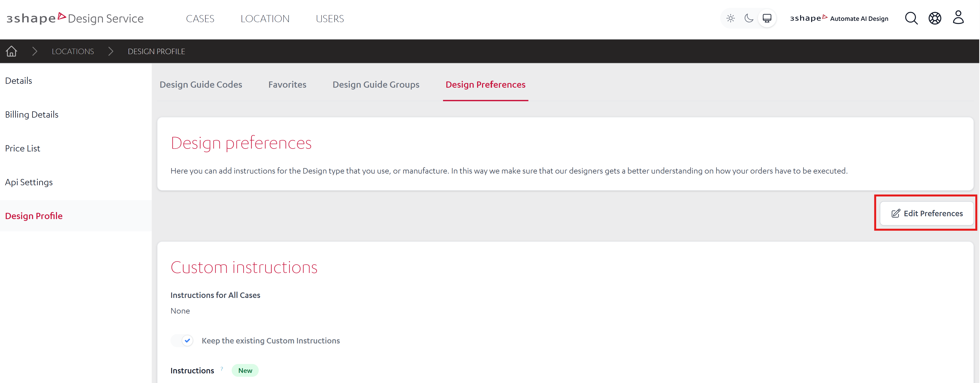Go to LOCATIONS breadcrumb
980x383 pixels.
[73, 51]
